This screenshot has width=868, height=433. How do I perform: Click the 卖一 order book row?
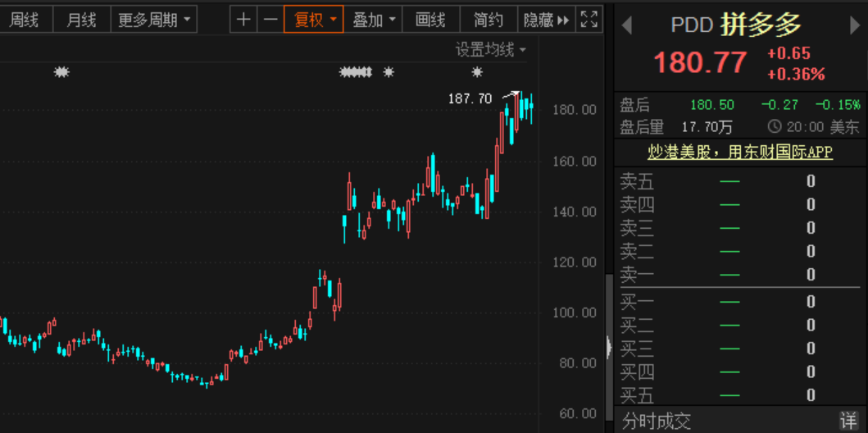(x=740, y=275)
